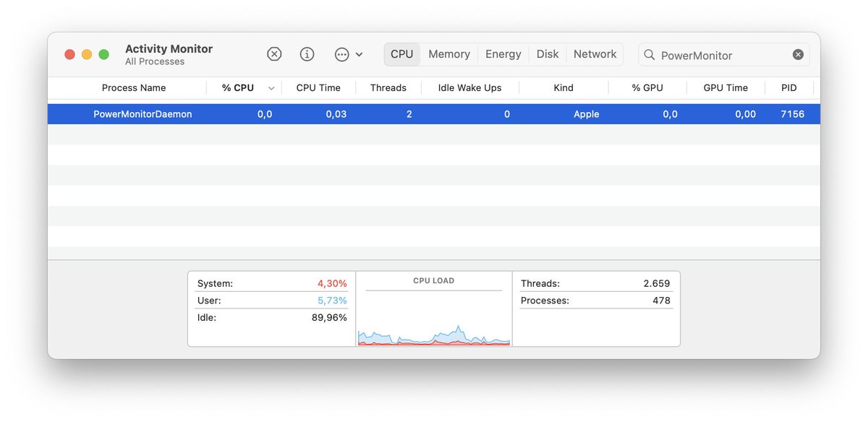Viewport: 868px width, 422px height.
Task: Reverse the % CPU sort order arrow
Action: pos(271,88)
